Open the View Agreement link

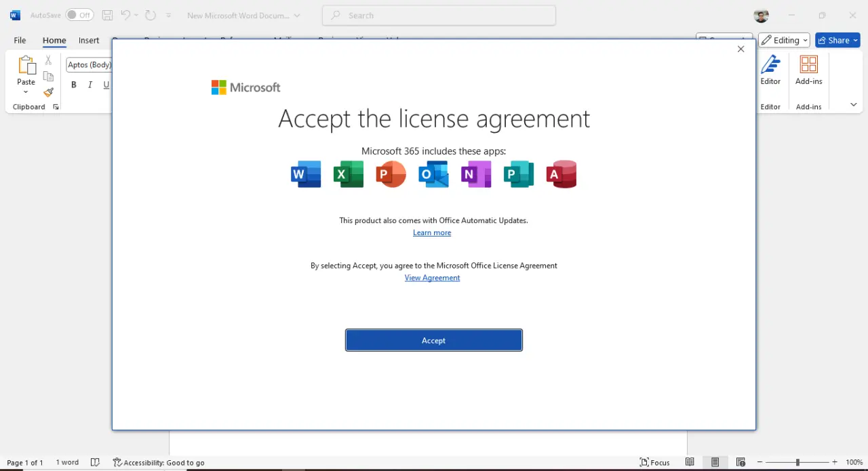(x=432, y=278)
